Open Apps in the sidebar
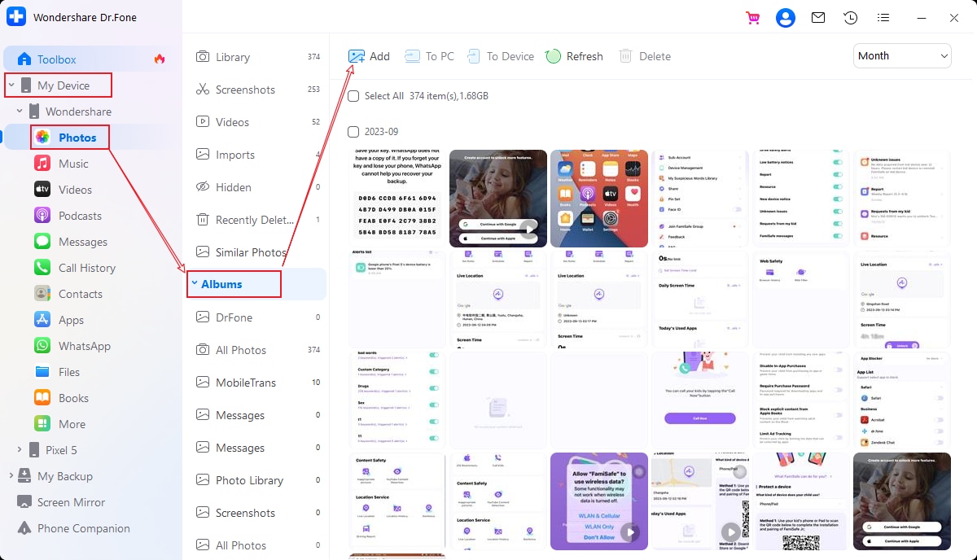The height and width of the screenshot is (560, 977). (71, 320)
